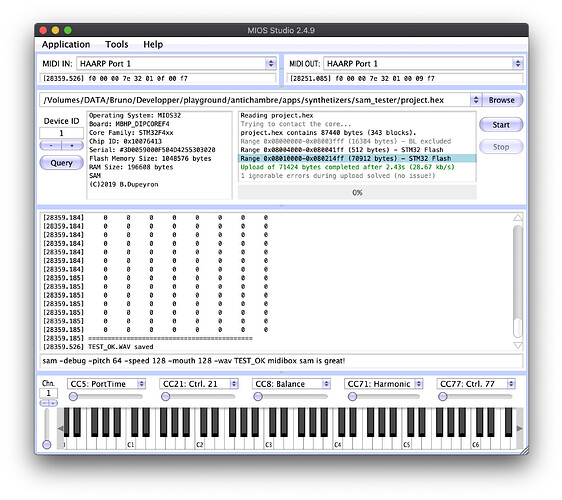The height and width of the screenshot is (500, 562).
Task: Select the highlighted Range 0x08010000 log line
Action: click(357, 158)
